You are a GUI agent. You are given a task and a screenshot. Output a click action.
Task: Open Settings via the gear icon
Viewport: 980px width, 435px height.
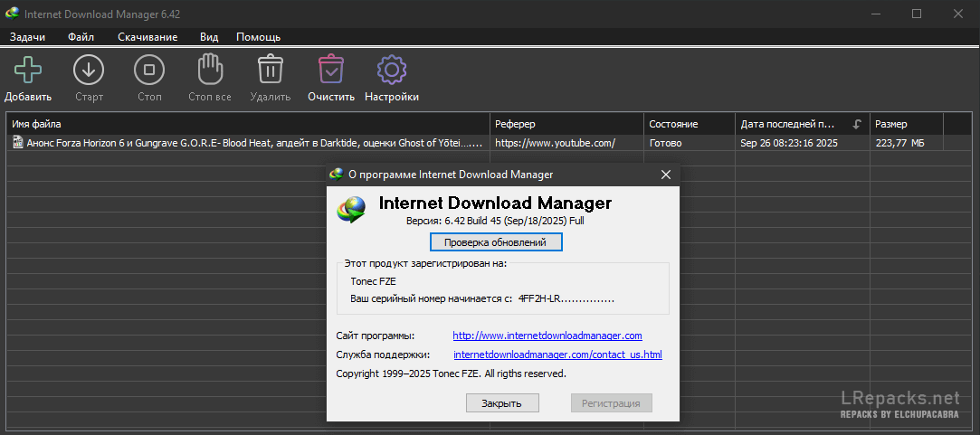[391, 70]
